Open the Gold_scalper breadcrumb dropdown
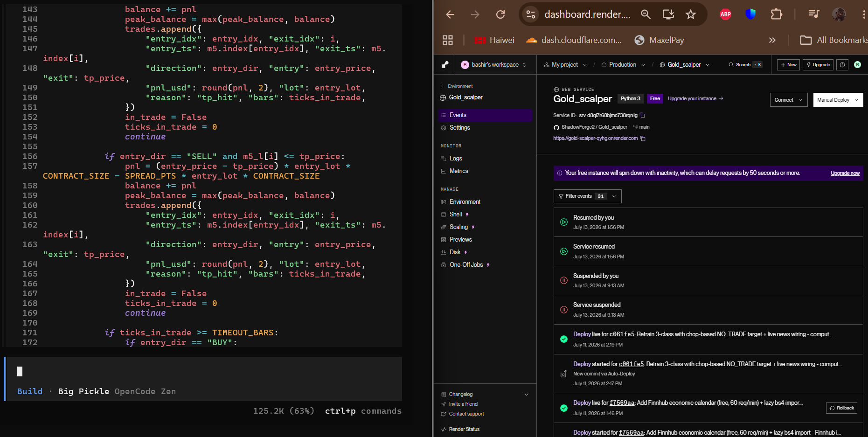Image resolution: width=868 pixels, height=437 pixels. coord(684,65)
